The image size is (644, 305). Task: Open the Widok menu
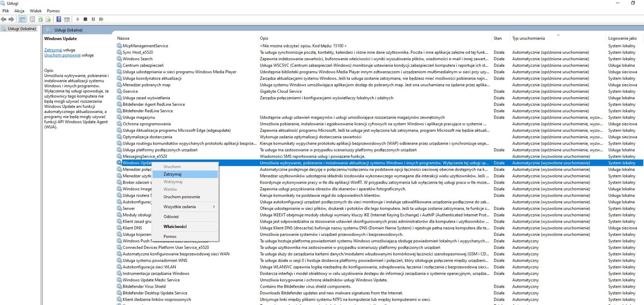point(35,11)
